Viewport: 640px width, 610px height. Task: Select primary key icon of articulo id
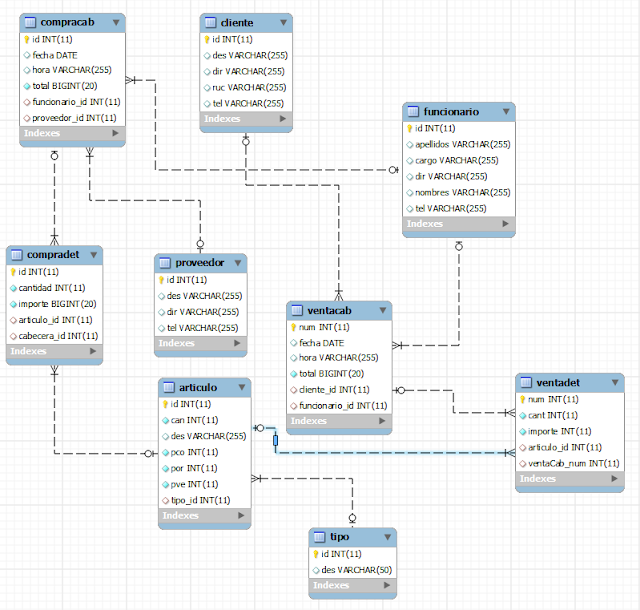pos(165,404)
